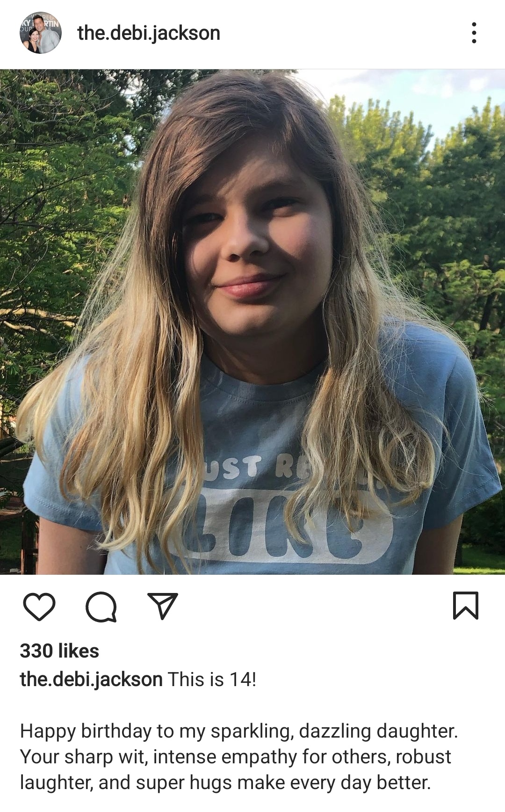View who liked via 330 likes

tap(59, 651)
